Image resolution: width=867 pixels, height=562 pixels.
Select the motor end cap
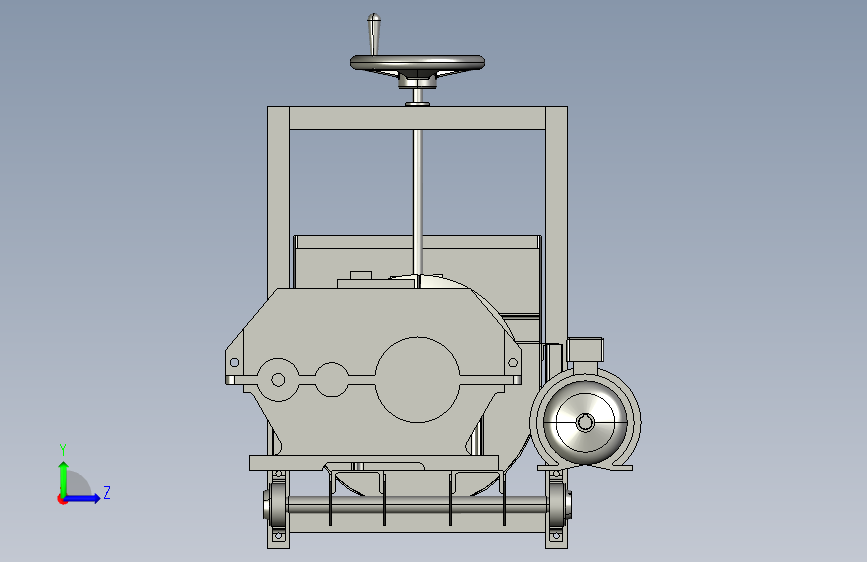[x=585, y=422]
